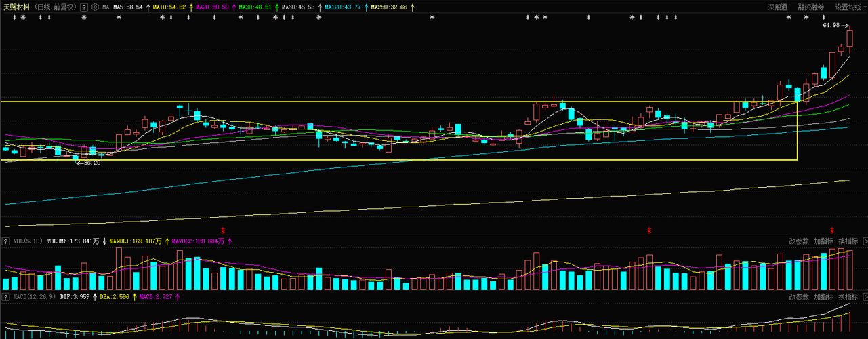
Task: Click 加指标 in the MACD panel
Action: tap(823, 297)
